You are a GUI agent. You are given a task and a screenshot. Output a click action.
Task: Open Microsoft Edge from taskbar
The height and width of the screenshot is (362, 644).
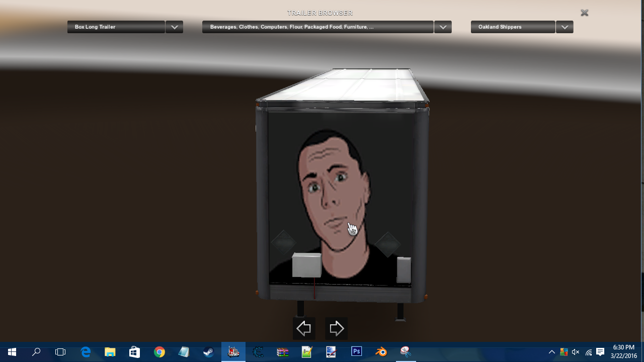coord(86,352)
